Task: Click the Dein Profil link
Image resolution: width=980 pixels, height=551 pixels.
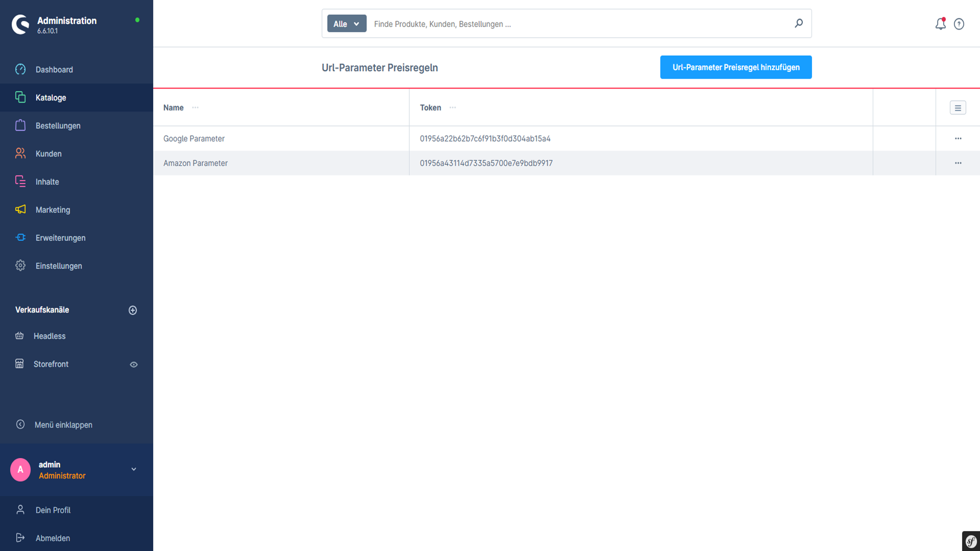Action: point(53,510)
